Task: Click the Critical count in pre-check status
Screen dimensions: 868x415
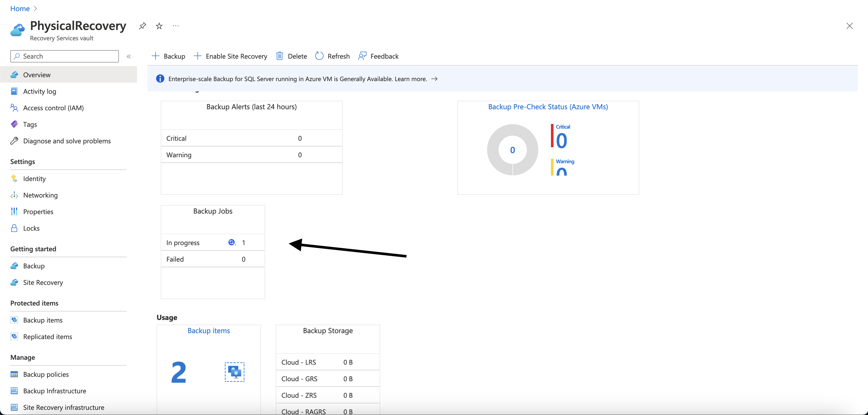Action: pos(561,140)
